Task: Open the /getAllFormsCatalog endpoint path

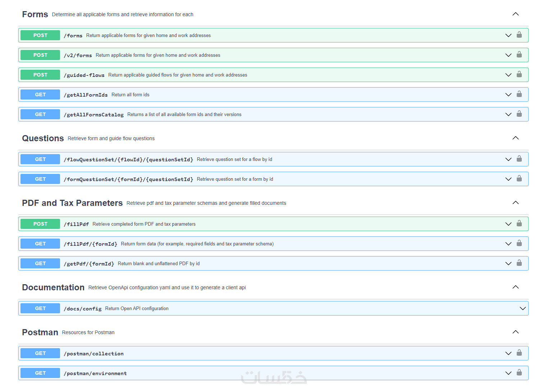Action: pos(93,115)
